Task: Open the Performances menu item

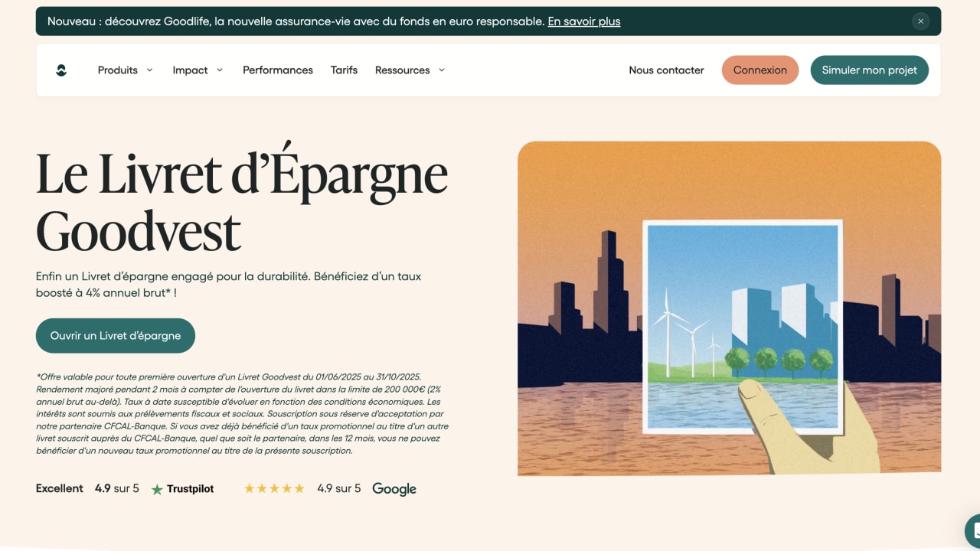Action: [x=277, y=70]
